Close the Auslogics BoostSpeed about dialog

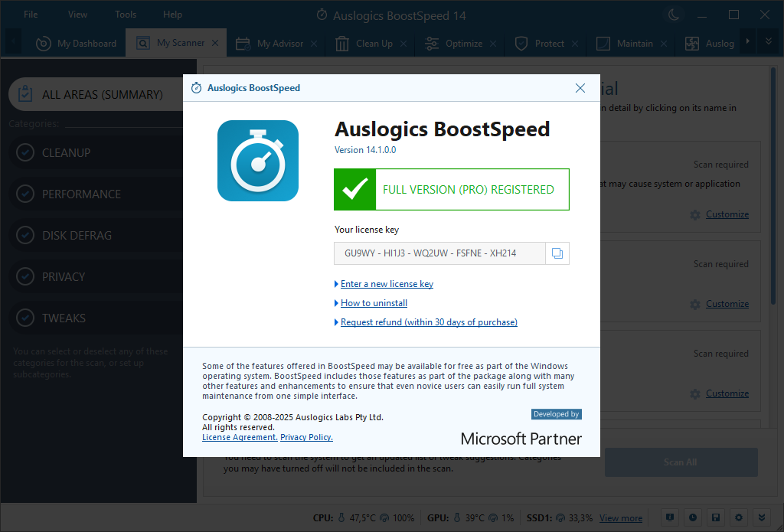click(580, 88)
